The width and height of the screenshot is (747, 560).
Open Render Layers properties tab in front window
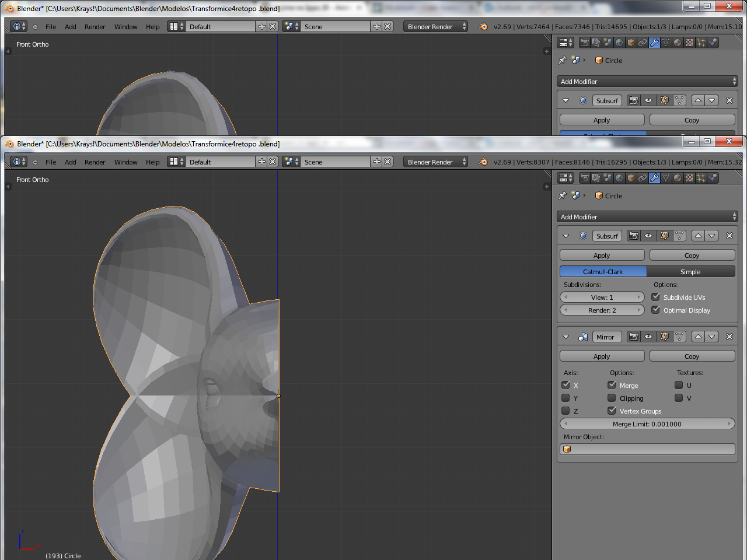pyautogui.click(x=596, y=178)
